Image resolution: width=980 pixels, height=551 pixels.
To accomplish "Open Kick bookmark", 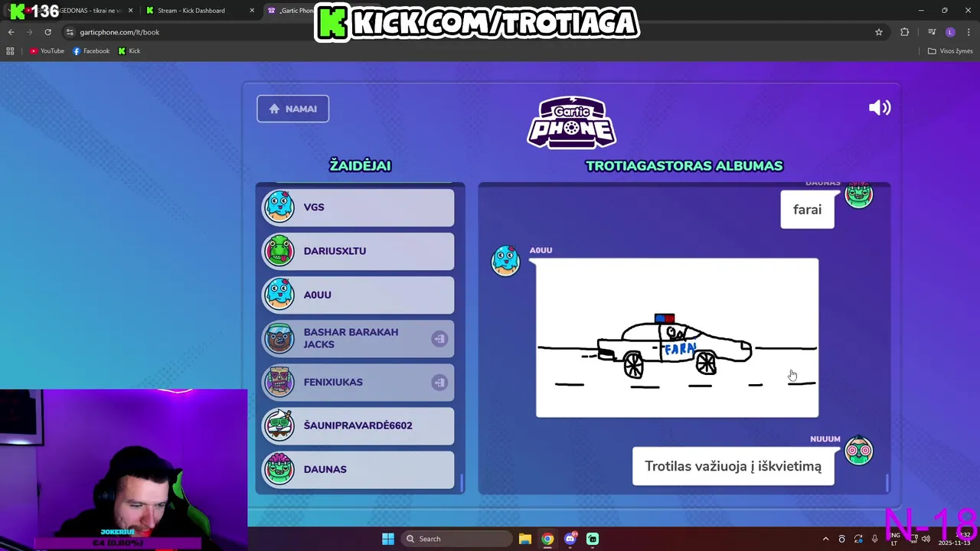I will coord(129,51).
